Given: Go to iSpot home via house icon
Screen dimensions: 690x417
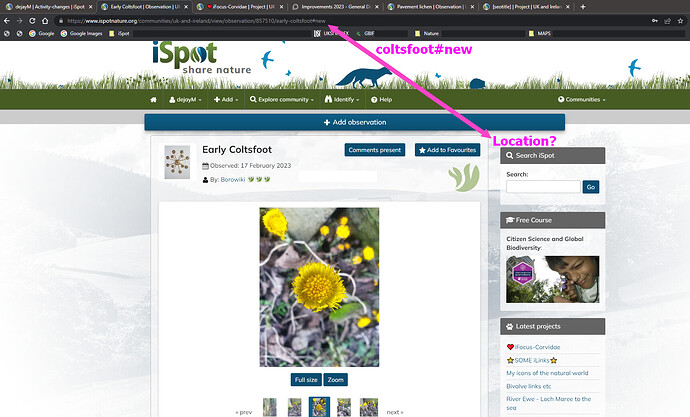Looking at the screenshot, I should (x=153, y=100).
